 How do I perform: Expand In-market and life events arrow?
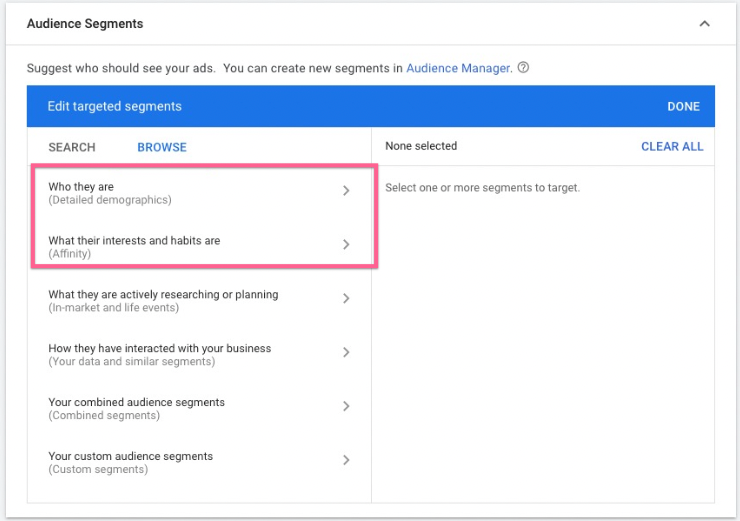pos(346,299)
